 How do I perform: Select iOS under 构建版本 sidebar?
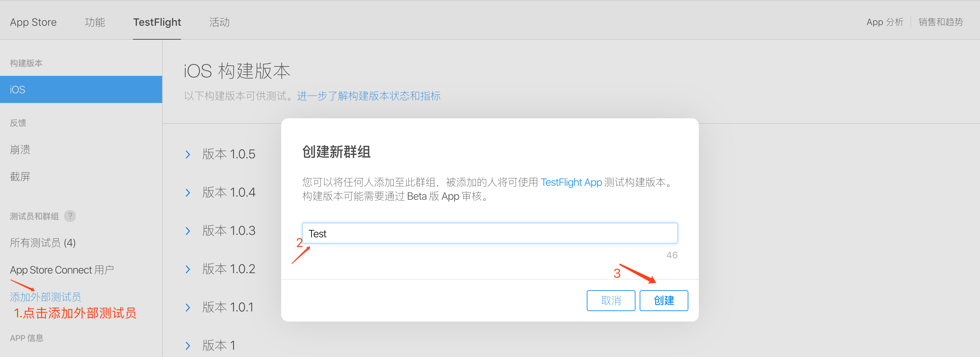81,89
